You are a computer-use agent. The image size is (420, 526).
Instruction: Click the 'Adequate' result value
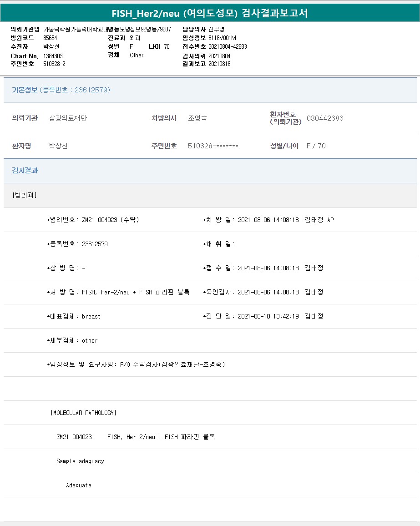(79, 485)
